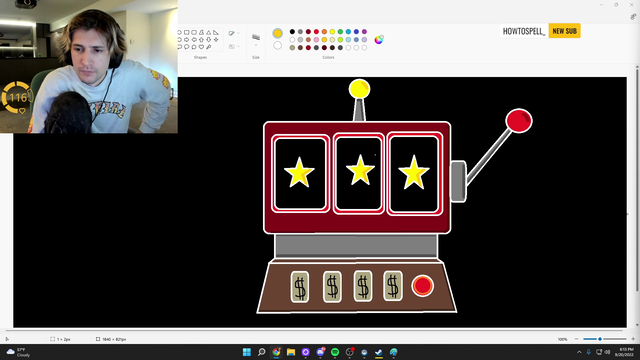Pick the rose pink color swatch

coord(316,40)
